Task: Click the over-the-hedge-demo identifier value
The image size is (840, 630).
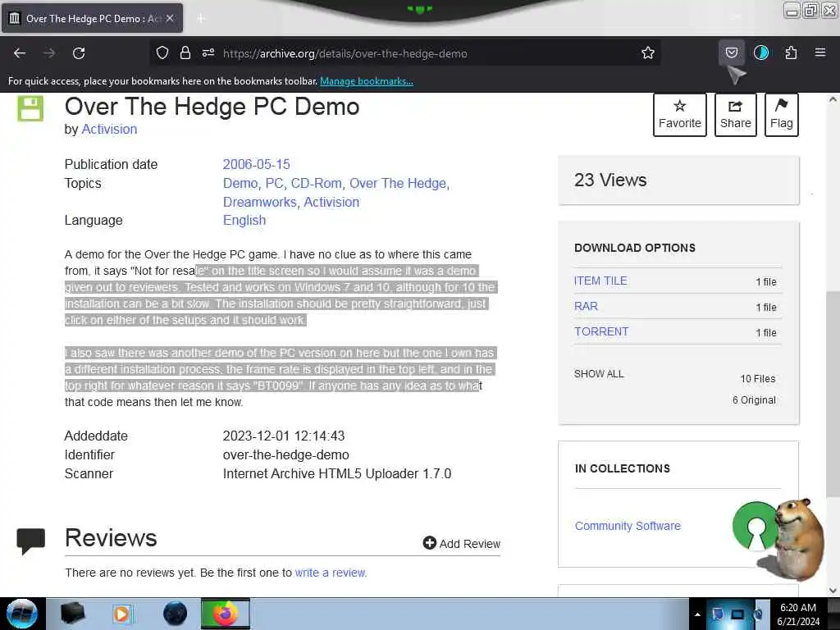Action: point(285,454)
